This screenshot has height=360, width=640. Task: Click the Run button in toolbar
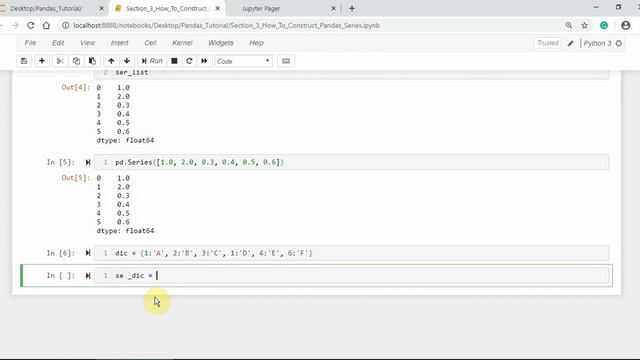[x=152, y=61]
